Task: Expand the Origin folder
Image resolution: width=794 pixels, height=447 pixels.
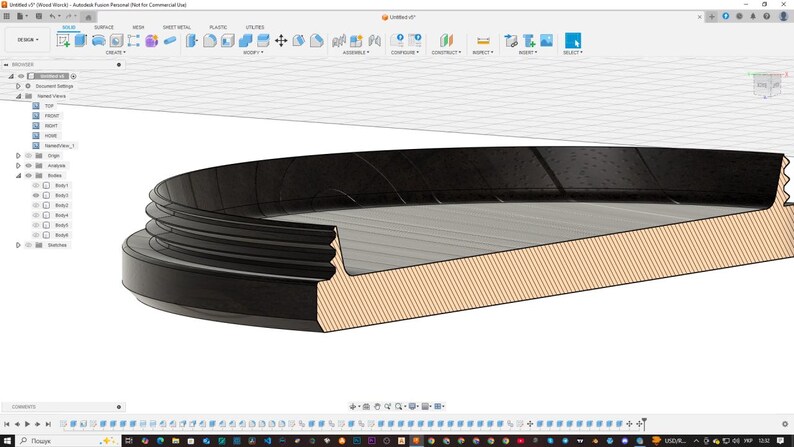Action: pyautogui.click(x=18, y=155)
